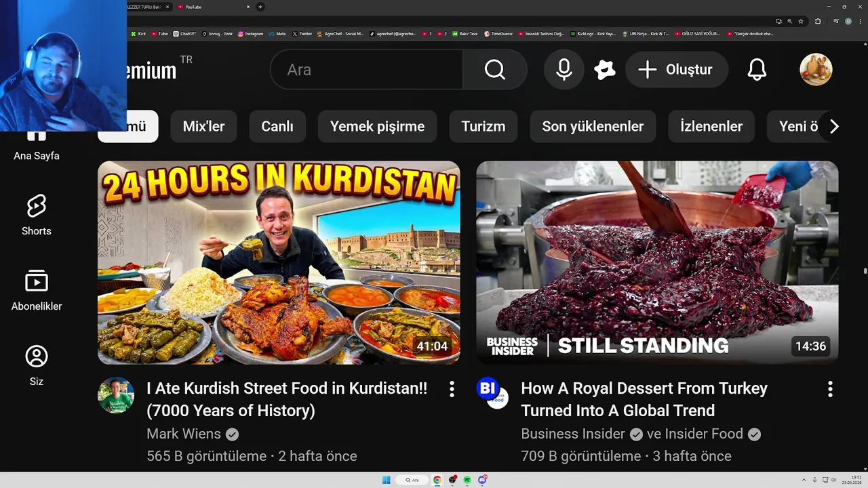The width and height of the screenshot is (868, 488).
Task: Open the Business Insider channel name link
Action: (x=573, y=434)
